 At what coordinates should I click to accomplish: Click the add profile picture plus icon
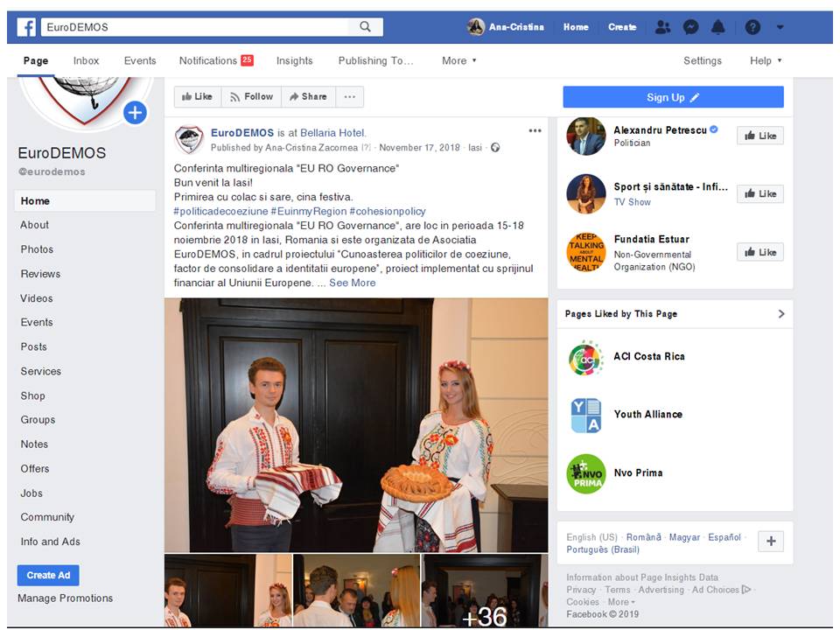tap(135, 113)
